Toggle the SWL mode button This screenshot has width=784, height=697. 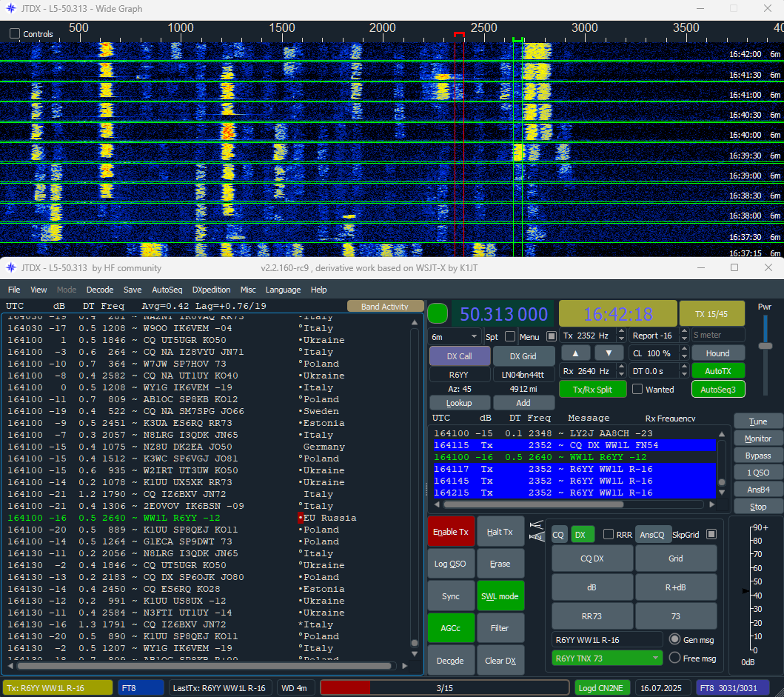tap(500, 596)
